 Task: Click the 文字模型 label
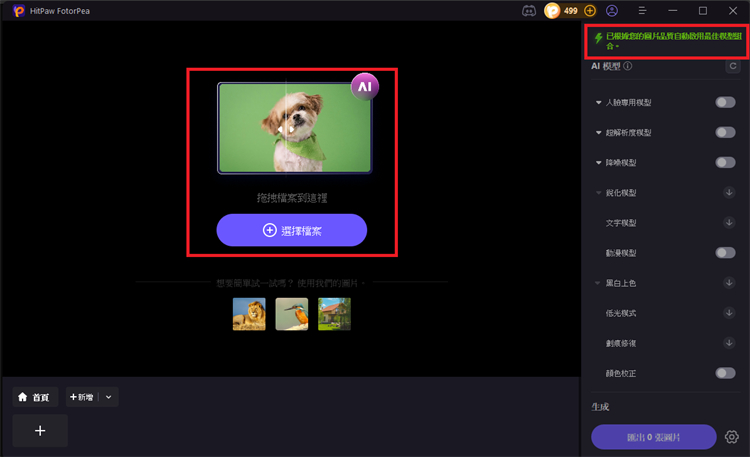[x=620, y=223]
